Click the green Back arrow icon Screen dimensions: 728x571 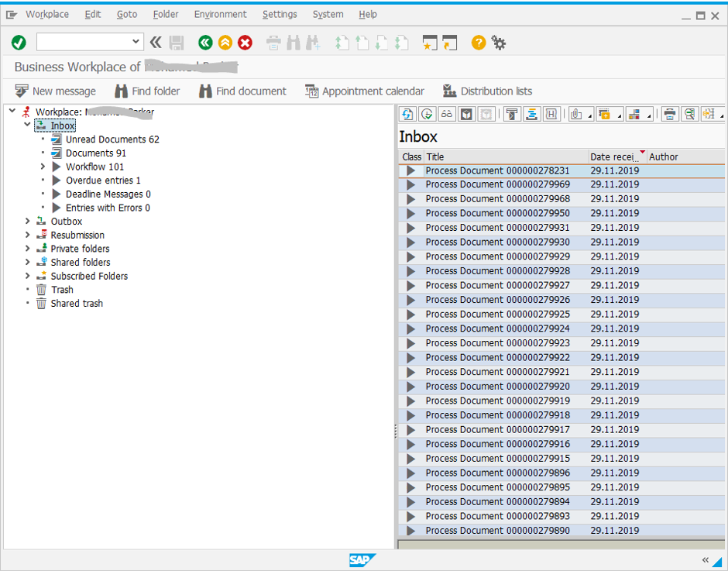[x=205, y=43]
